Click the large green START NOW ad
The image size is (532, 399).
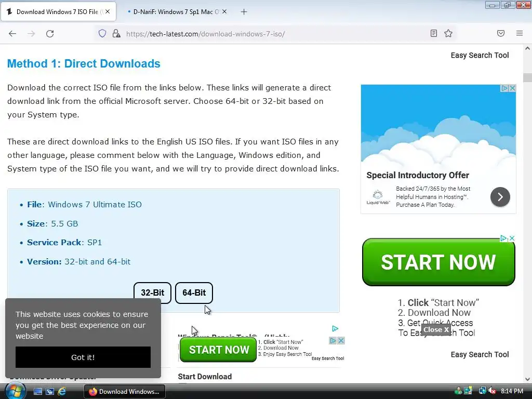click(x=438, y=262)
